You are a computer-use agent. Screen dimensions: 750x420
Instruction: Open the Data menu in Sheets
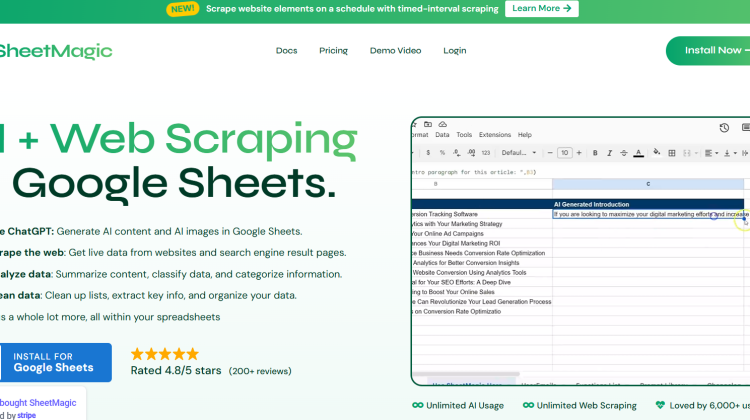click(x=442, y=135)
